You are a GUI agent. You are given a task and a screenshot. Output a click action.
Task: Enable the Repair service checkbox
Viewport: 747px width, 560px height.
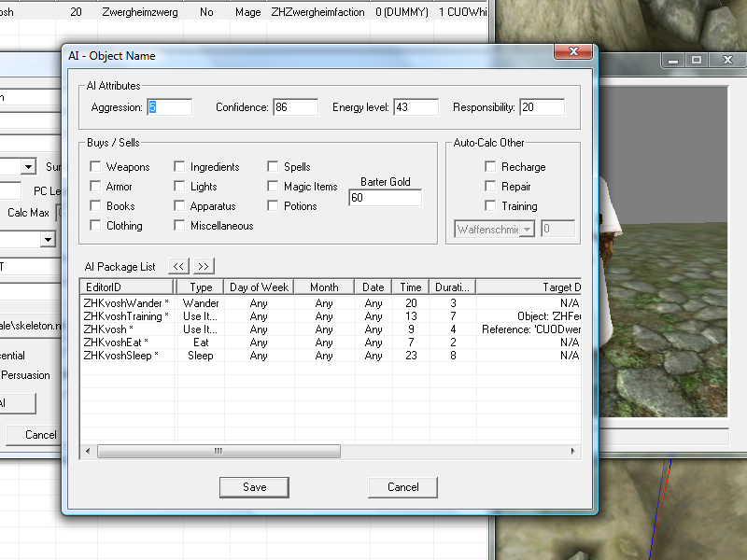coord(490,187)
